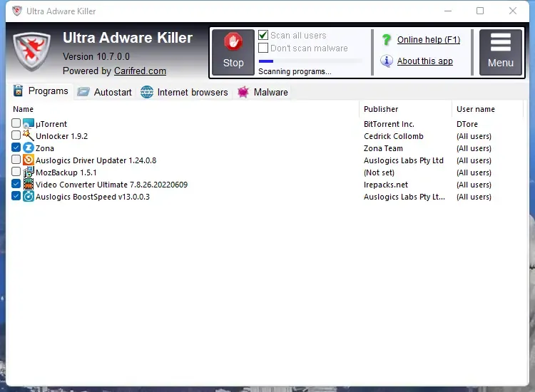Image resolution: width=535 pixels, height=392 pixels.
Task: Click BitTorrent Inc. publisher cell
Action: point(389,124)
